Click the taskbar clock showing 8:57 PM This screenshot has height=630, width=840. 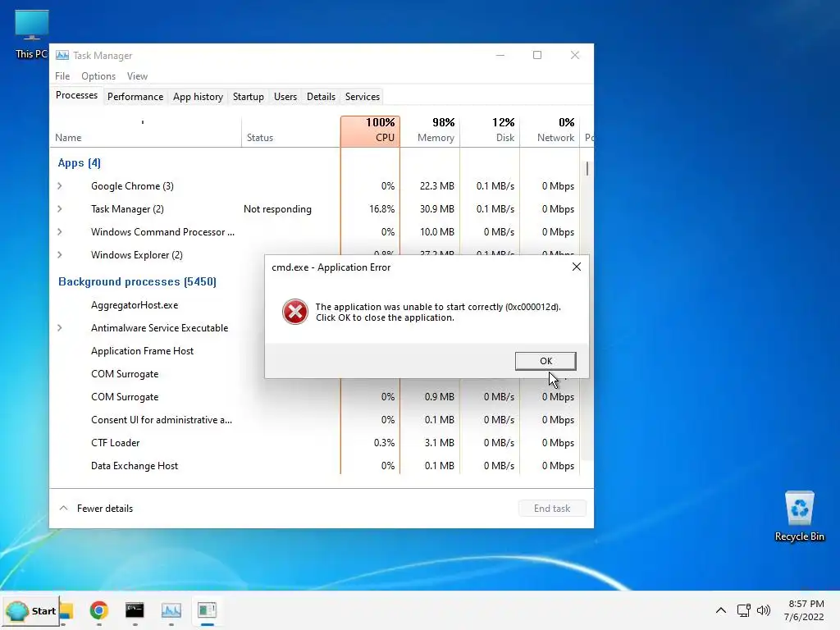(804, 610)
